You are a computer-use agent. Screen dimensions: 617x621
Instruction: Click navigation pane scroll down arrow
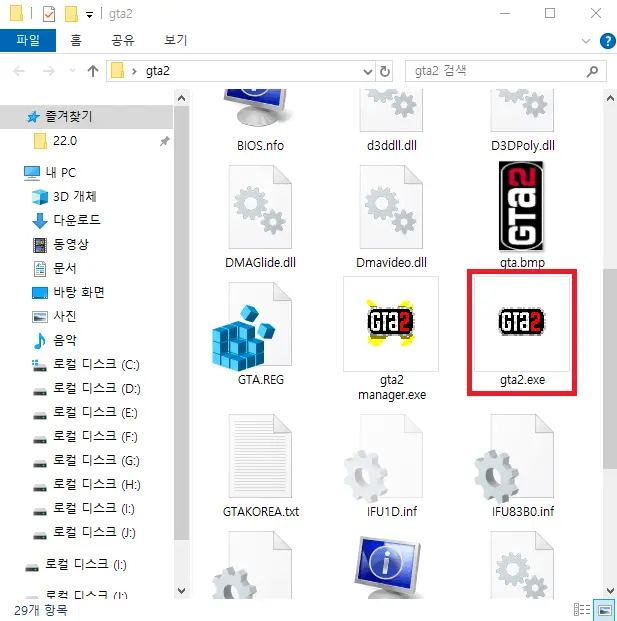pyautogui.click(x=181, y=591)
